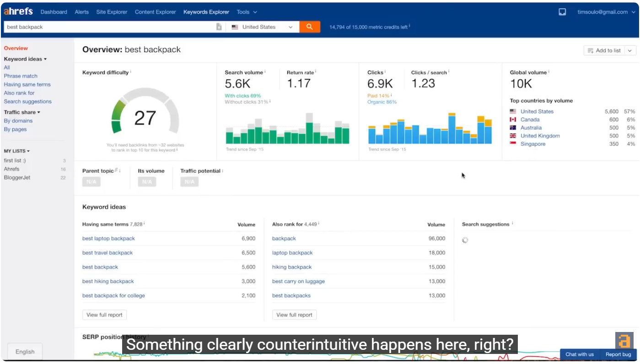Click the Australia flag icon
Image resolution: width=640 pixels, height=364 pixels.
point(513,128)
